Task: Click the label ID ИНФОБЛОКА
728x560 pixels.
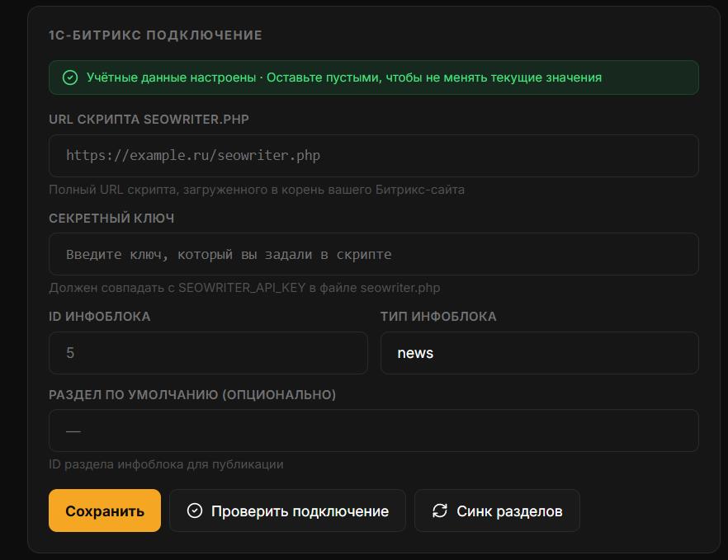Action: (99, 317)
